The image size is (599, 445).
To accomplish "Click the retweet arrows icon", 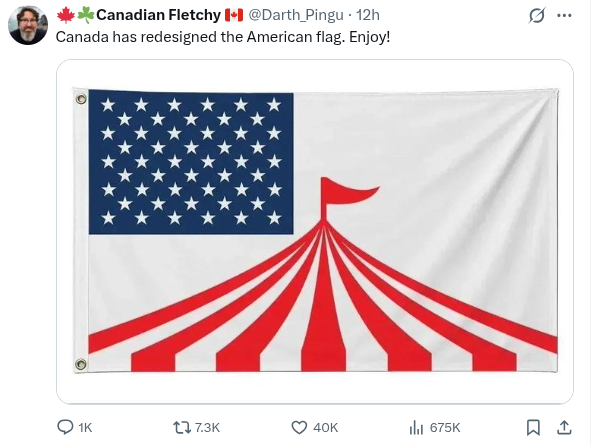I will [182, 427].
